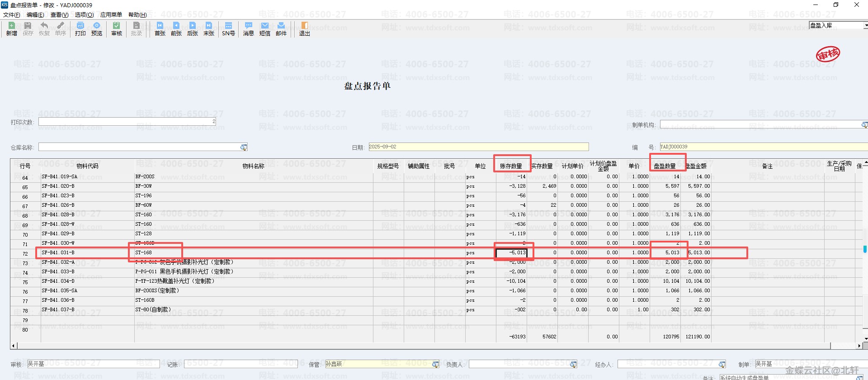
Task: Jump to last record with 末张
Action: [x=209, y=28]
